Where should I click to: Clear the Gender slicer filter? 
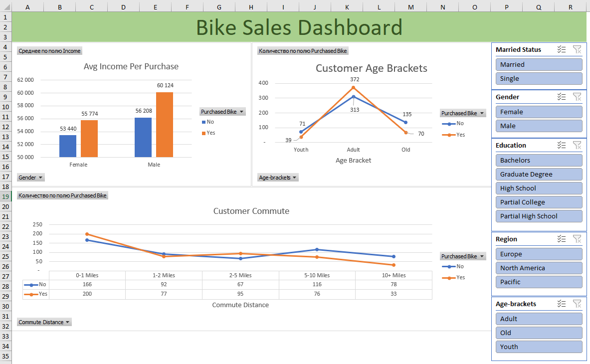click(577, 97)
